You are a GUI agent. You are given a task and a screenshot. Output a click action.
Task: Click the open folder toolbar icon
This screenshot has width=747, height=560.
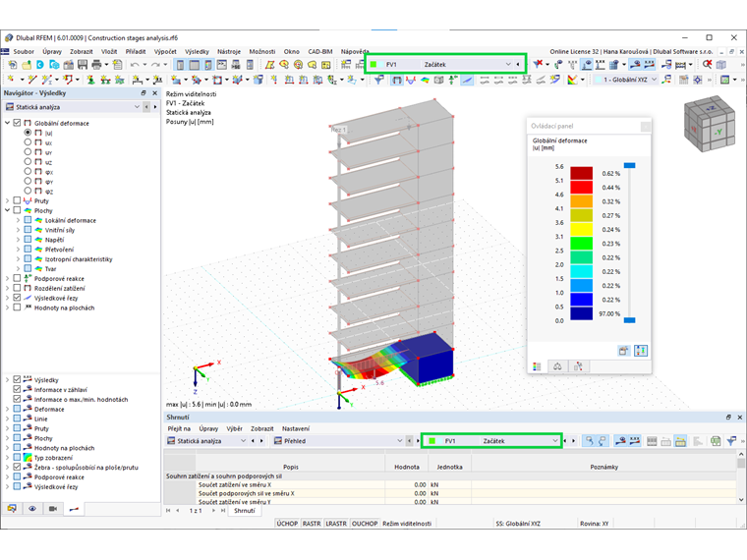point(27,64)
